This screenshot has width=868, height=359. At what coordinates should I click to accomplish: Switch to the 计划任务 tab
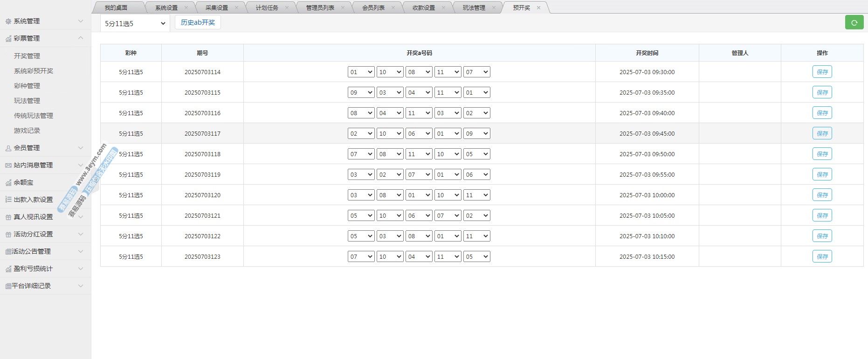(x=267, y=7)
